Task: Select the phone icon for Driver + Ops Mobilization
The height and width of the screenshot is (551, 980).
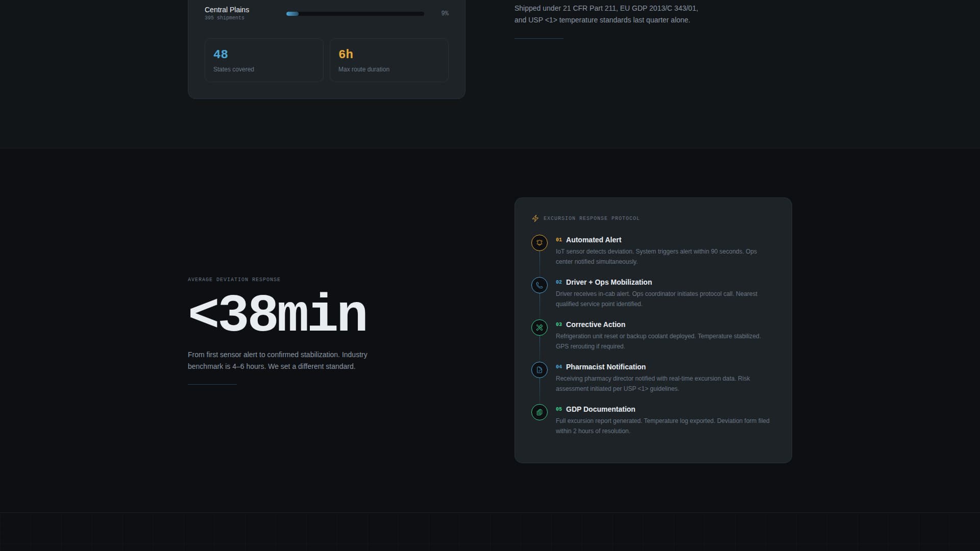Action: [x=540, y=285]
